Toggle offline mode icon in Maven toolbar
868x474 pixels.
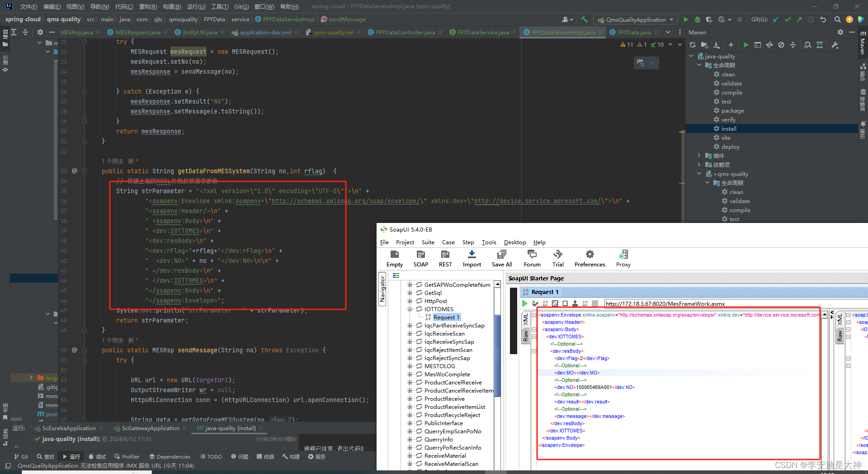point(769,45)
